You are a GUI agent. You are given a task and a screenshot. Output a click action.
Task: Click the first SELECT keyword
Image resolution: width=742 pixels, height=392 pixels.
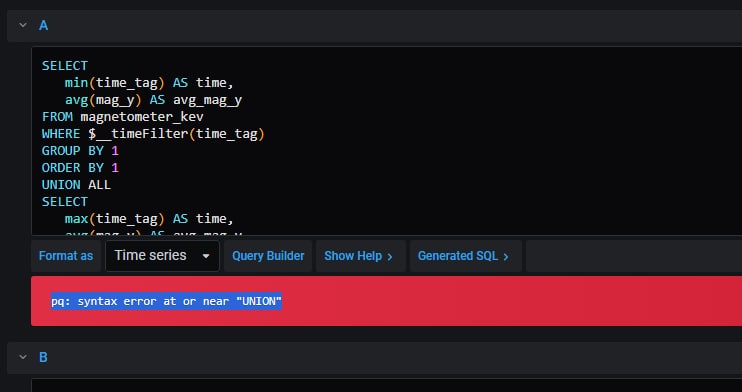65,65
